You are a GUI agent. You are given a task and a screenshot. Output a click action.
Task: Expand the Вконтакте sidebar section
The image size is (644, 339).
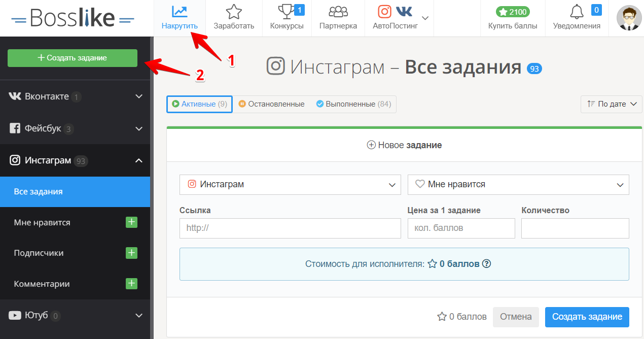(x=75, y=96)
